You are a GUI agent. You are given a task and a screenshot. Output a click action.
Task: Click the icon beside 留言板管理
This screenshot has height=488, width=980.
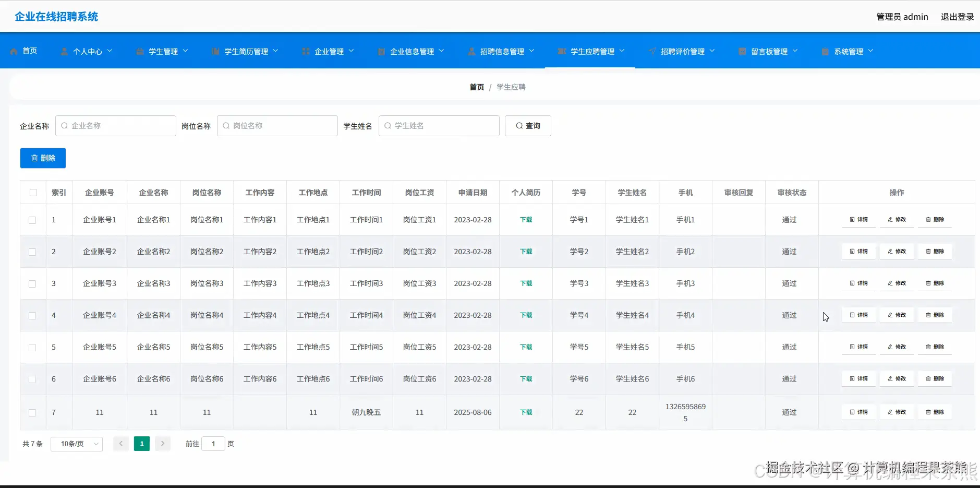[742, 51]
